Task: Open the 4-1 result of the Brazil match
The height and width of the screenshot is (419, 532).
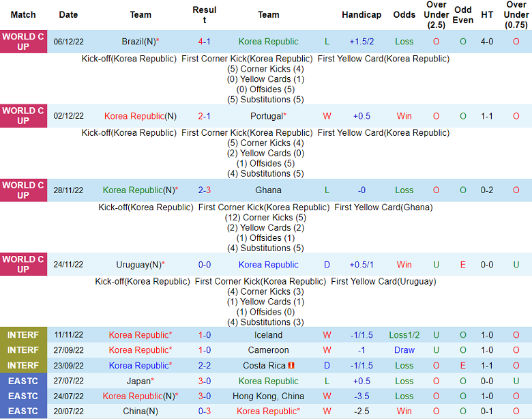Action: click(205, 42)
